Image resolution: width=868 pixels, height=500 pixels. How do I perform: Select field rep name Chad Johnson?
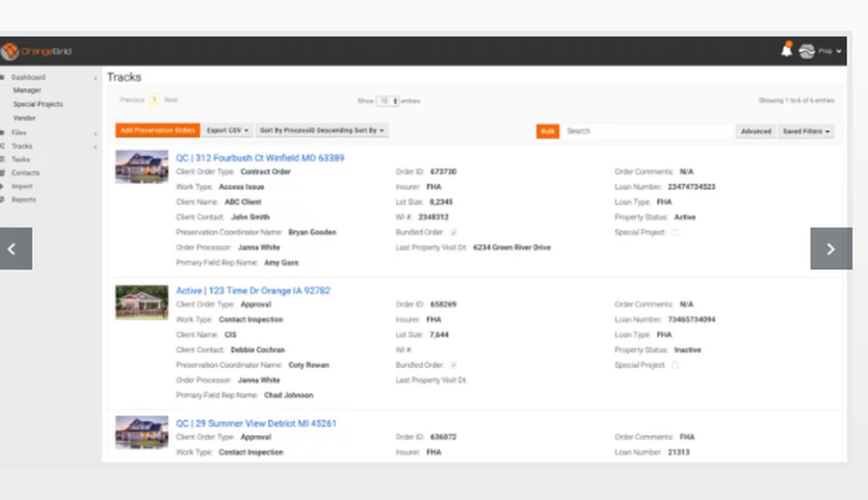(x=288, y=395)
